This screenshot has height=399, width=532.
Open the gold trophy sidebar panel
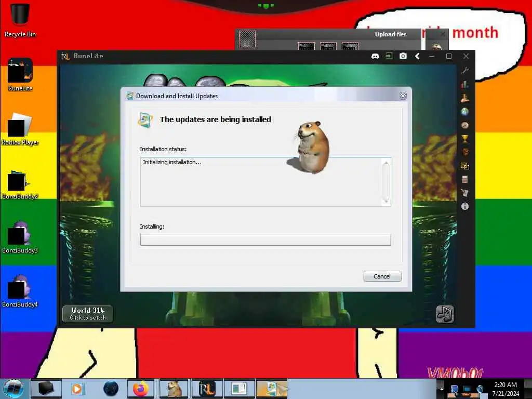click(465, 138)
